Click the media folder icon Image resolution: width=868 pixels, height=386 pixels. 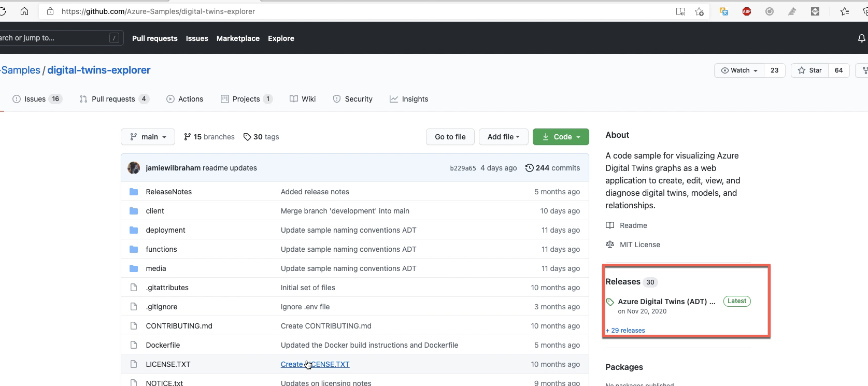134,268
